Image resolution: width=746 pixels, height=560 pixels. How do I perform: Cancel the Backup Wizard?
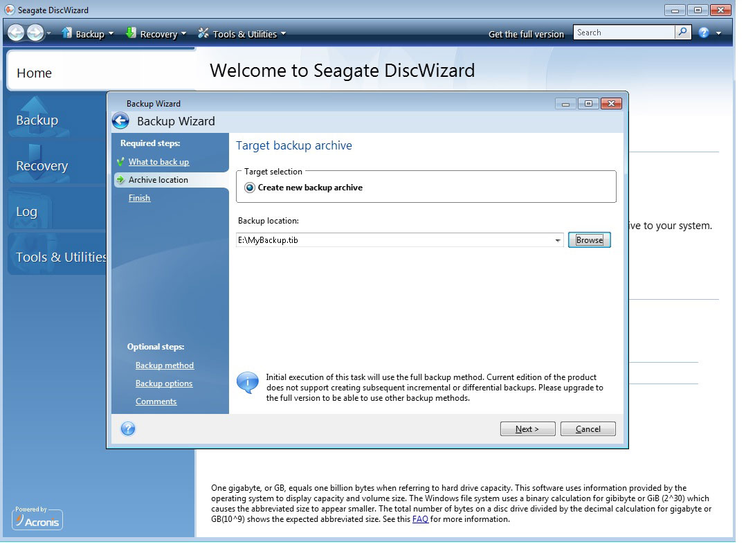(x=588, y=428)
